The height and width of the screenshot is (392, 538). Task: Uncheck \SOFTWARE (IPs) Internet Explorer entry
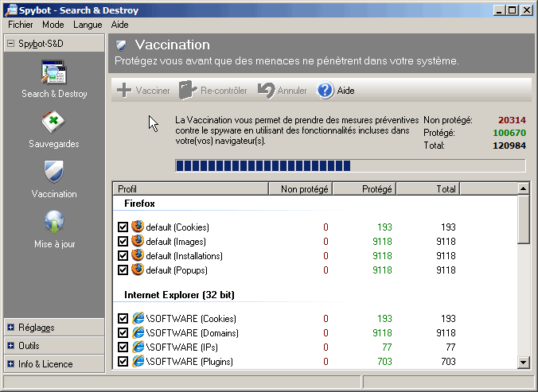point(123,347)
